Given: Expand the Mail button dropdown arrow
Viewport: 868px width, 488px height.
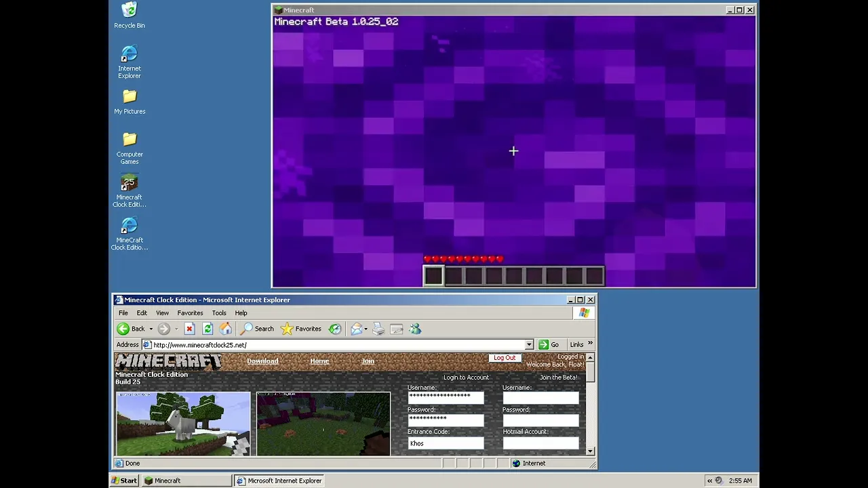Looking at the screenshot, I should [x=366, y=329].
